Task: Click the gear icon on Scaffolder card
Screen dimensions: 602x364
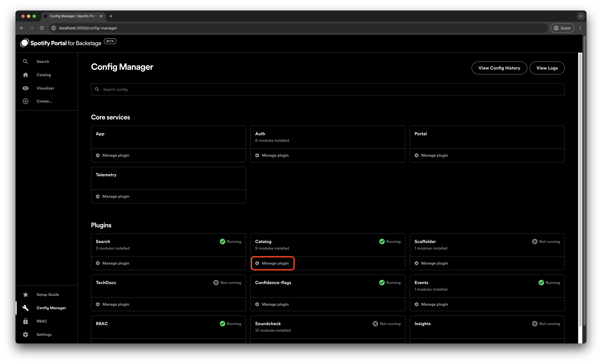Action: [x=416, y=263]
